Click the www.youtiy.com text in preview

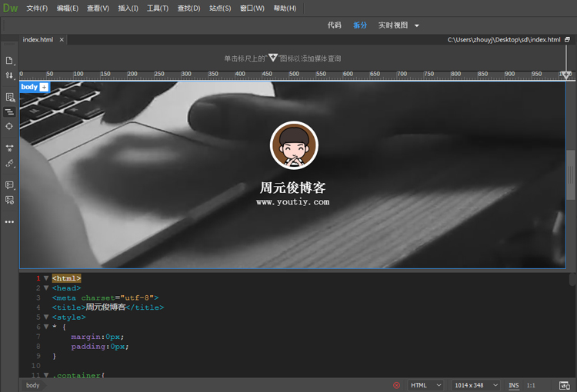[x=293, y=202]
